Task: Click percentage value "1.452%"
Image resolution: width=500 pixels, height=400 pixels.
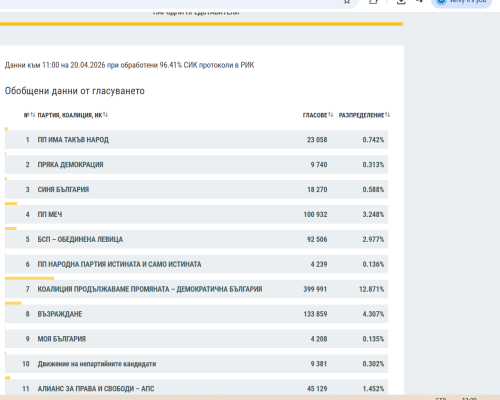Action: [x=373, y=389]
